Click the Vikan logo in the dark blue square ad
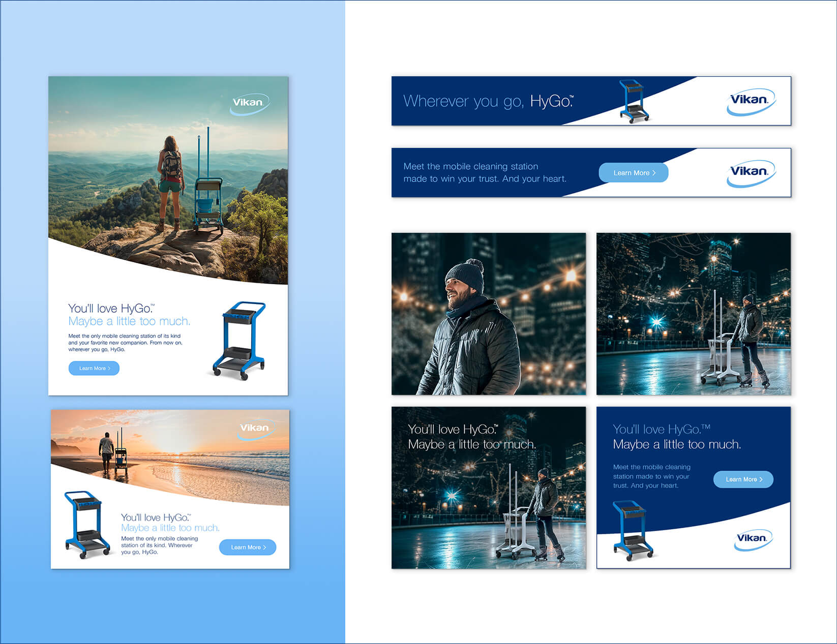Image resolution: width=837 pixels, height=644 pixels. [753, 540]
